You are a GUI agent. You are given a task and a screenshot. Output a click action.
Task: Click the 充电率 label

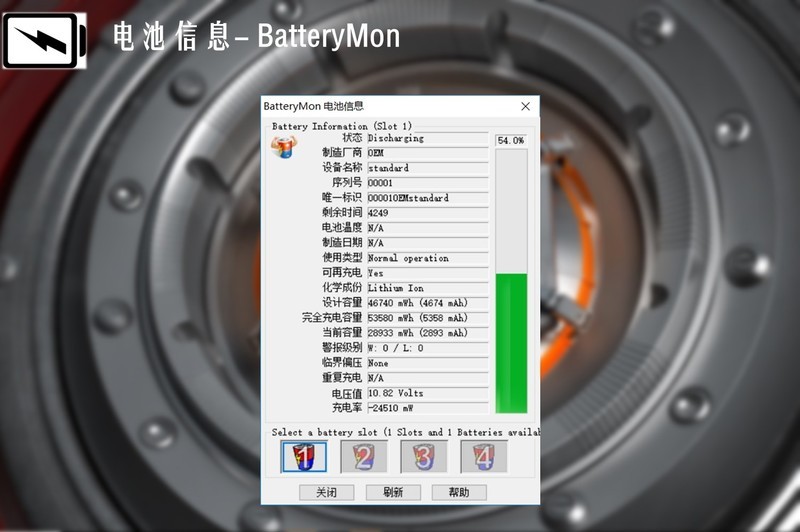tap(347, 408)
